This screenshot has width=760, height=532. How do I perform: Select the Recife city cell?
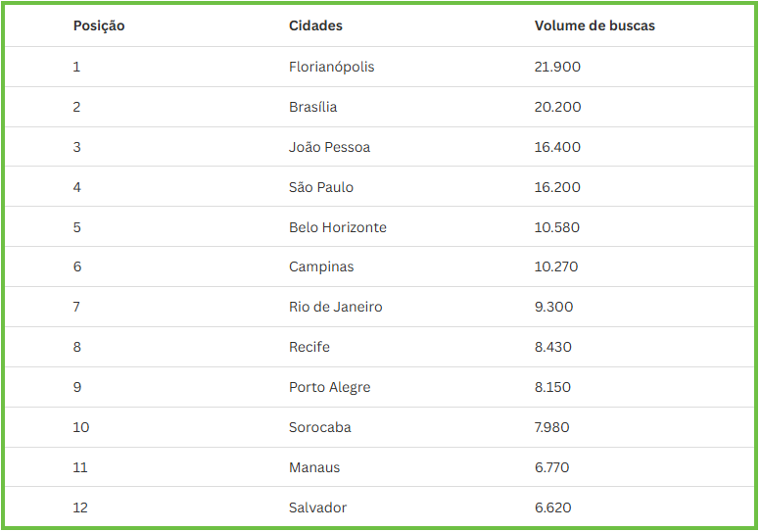tap(309, 347)
